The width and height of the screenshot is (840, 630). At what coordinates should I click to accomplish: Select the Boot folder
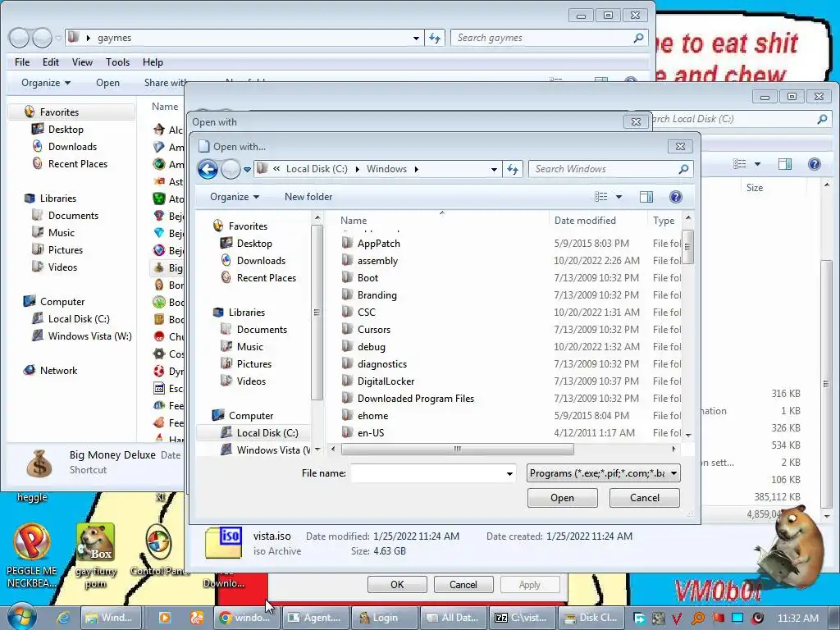[367, 277]
